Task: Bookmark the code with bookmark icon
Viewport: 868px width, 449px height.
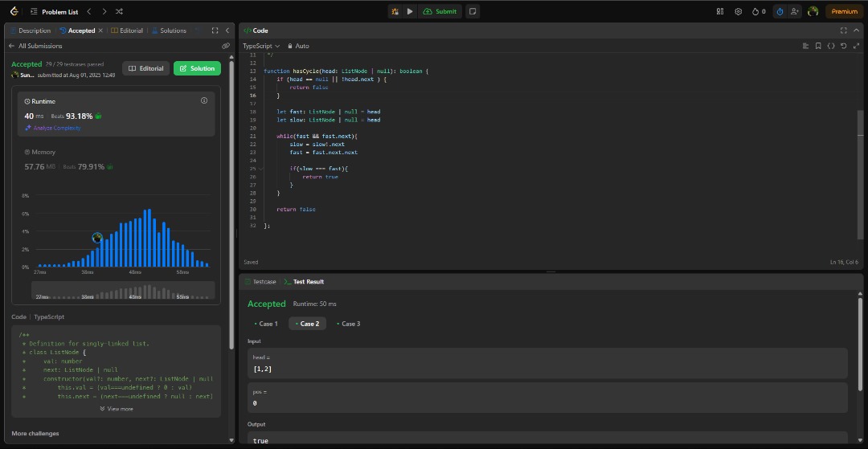Action: tap(818, 46)
